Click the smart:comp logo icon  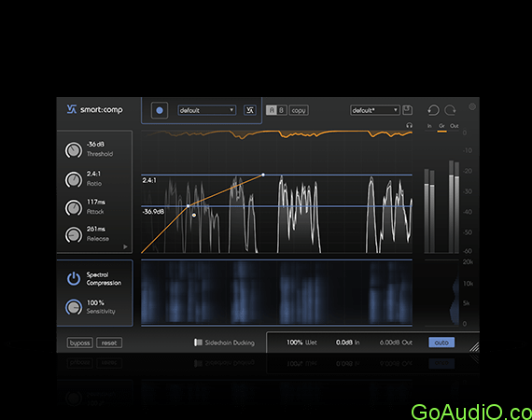[72, 109]
